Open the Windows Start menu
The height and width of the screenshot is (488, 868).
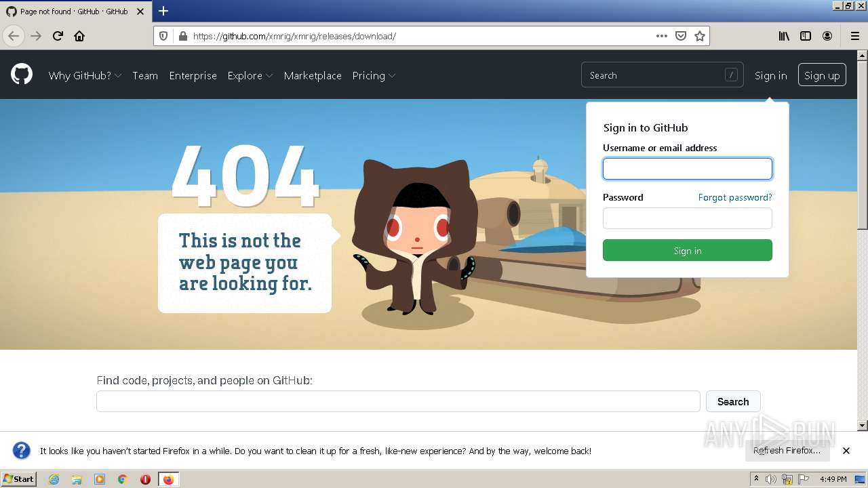[18, 479]
